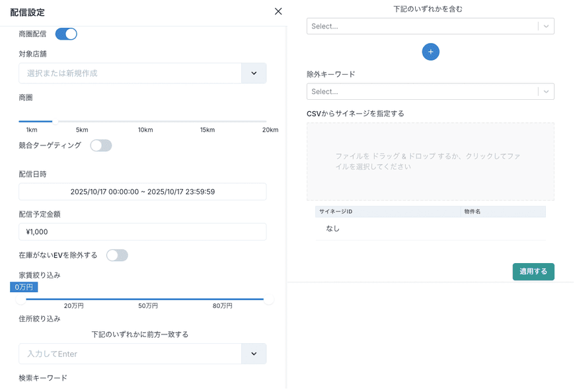Viewport: 575px width, 392px height.
Task: Enable the 競合ターゲティング toggle
Action: click(101, 145)
